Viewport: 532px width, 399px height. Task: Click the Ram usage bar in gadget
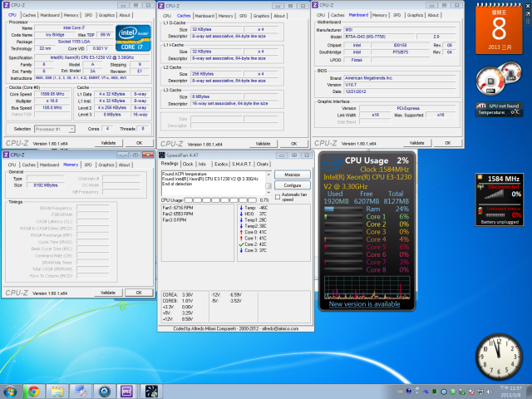(x=342, y=209)
